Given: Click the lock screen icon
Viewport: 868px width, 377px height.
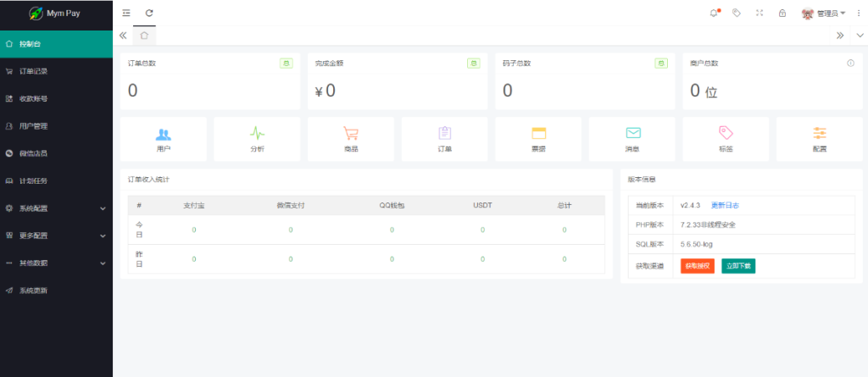Looking at the screenshot, I should point(782,14).
